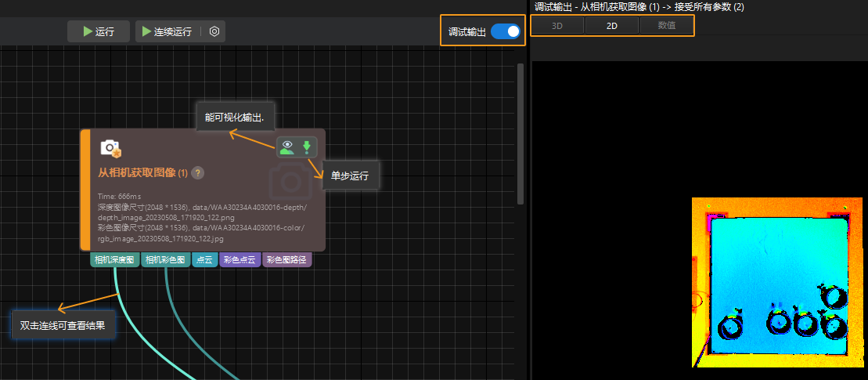
Task: Click the 从相机获取图像 step title
Action: pos(138,172)
